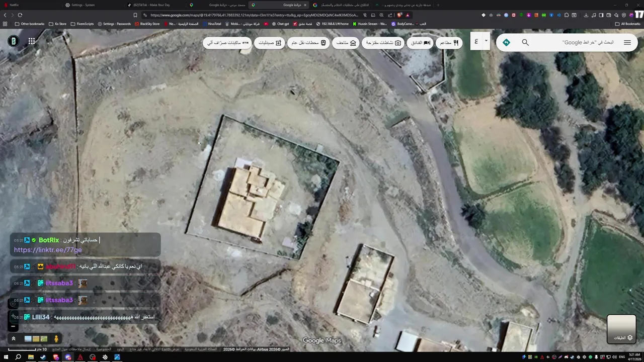Select the الفنادق hotels category chip
644x362 pixels.
click(x=421, y=43)
